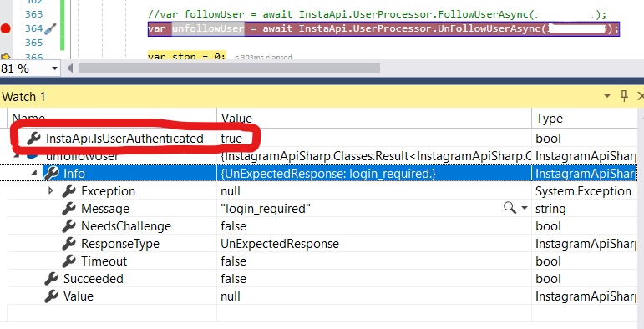This screenshot has height=329, width=644.
Task: Select the Watch 1 panel title
Action: click(23, 97)
